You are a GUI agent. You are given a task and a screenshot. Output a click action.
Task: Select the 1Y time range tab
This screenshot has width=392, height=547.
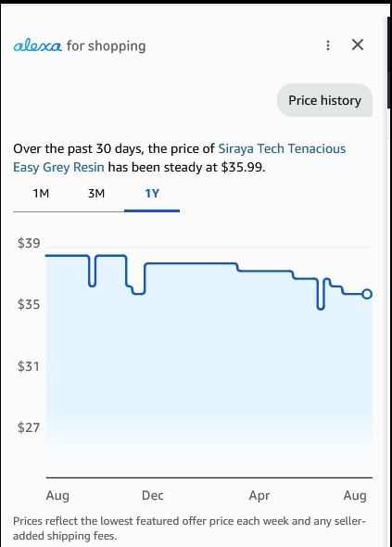[152, 194]
